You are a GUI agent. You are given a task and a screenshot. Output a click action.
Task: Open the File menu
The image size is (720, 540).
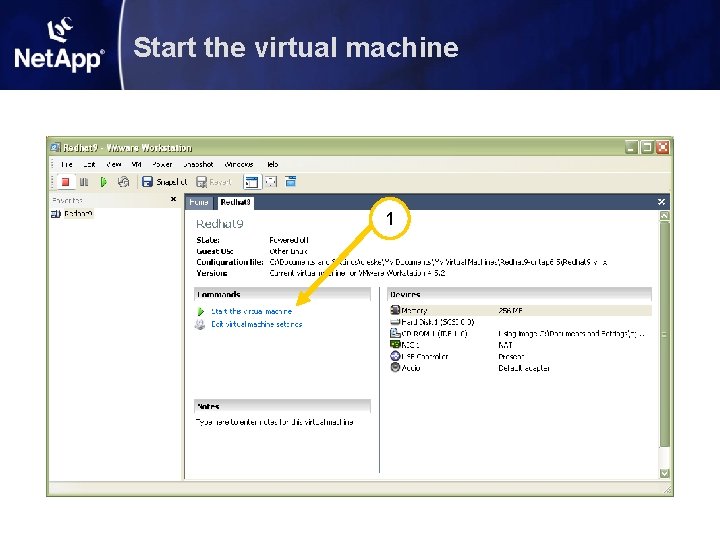67,164
